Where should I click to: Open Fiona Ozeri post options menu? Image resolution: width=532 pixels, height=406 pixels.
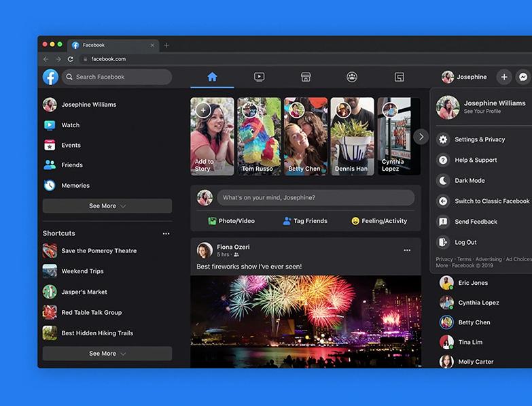tap(407, 250)
